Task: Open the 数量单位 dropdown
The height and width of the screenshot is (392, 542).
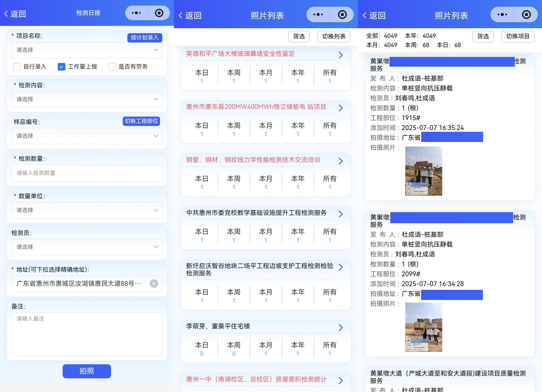Action: tap(86, 210)
